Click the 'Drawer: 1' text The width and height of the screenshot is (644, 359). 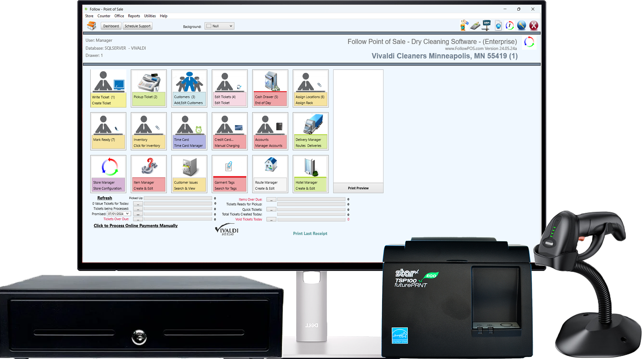(94, 56)
